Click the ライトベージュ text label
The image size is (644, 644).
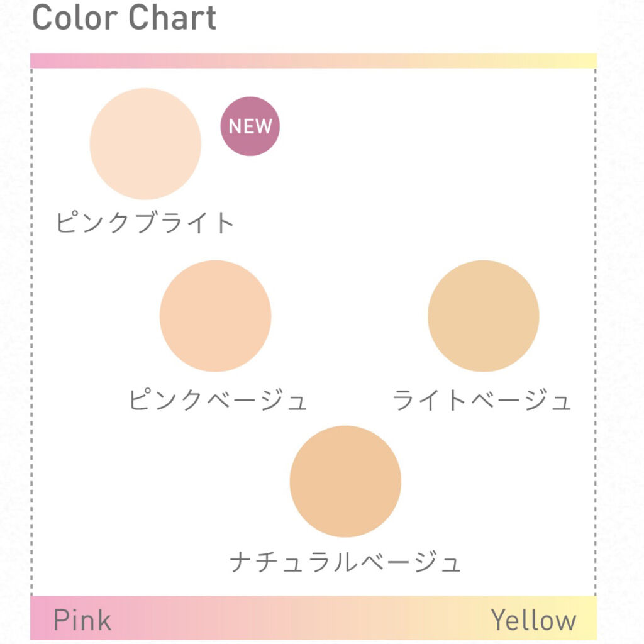coord(482,401)
